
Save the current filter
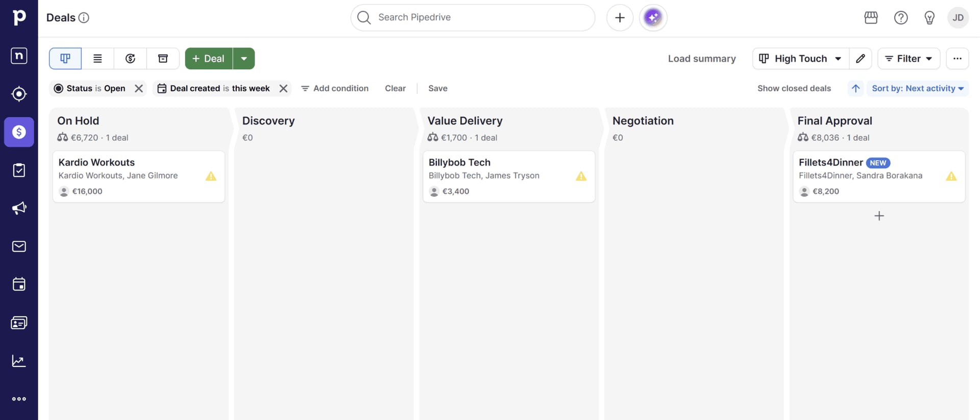(x=437, y=88)
